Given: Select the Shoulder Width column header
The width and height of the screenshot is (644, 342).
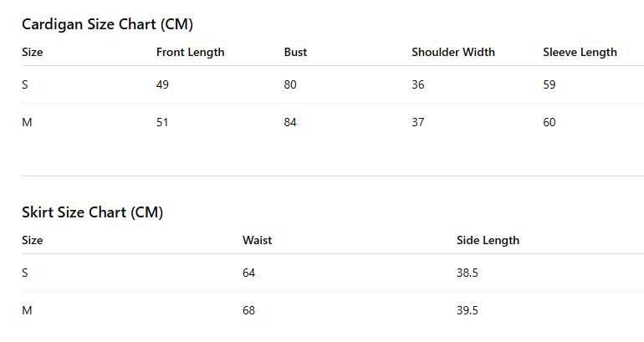Looking at the screenshot, I should coord(453,52).
